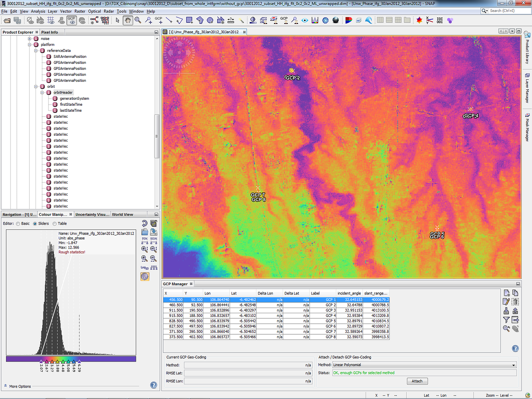
Task: Select the Zoom tool
Action: (x=138, y=20)
